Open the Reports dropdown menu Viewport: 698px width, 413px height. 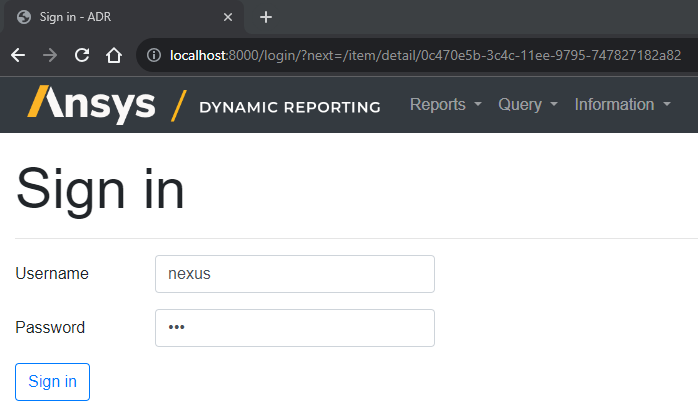tap(446, 105)
